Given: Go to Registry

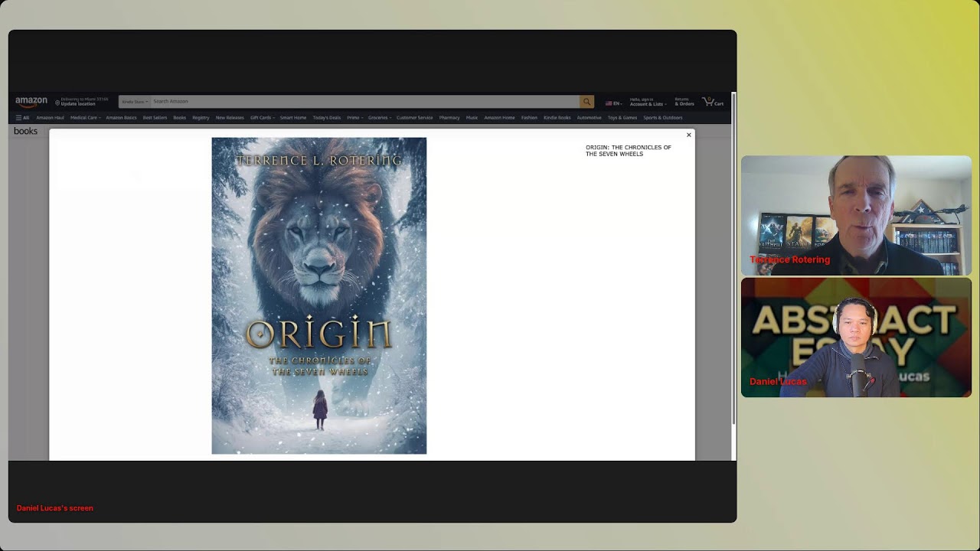Looking at the screenshot, I should click(x=201, y=118).
